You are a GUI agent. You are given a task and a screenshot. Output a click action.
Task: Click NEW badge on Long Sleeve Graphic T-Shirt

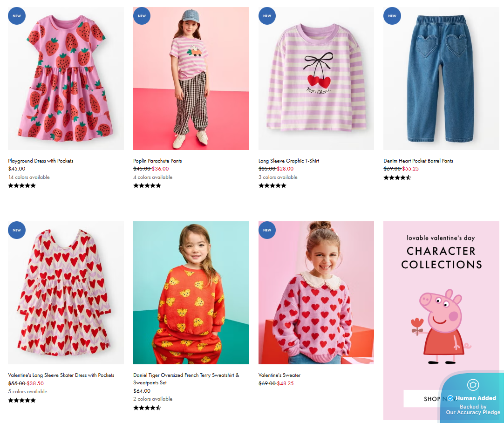pyautogui.click(x=267, y=15)
